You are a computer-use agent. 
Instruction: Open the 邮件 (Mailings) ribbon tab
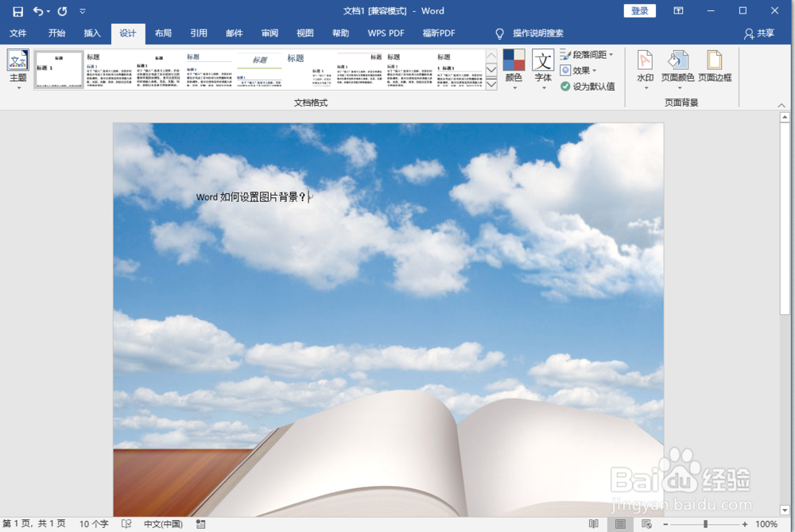pos(234,33)
